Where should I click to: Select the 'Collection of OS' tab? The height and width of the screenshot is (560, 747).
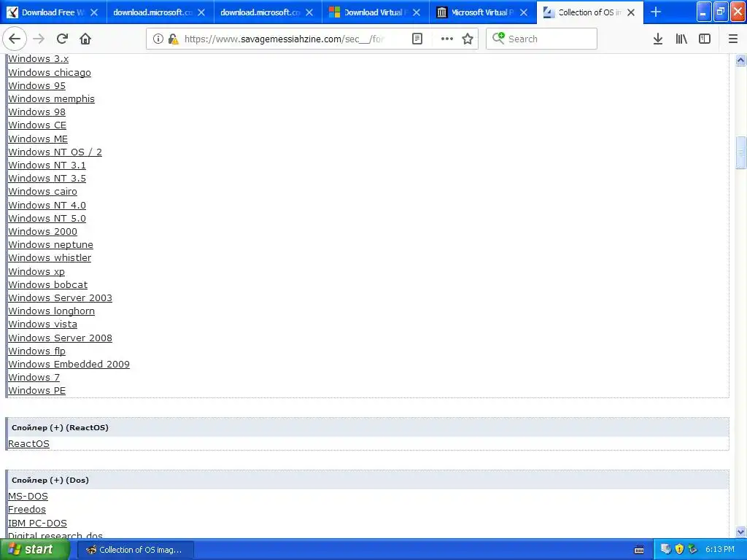tap(589, 12)
